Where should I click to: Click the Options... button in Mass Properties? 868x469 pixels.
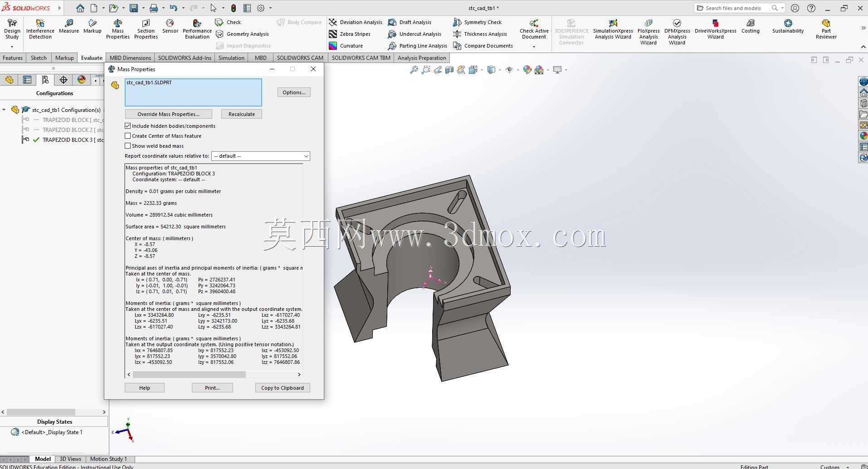coord(294,92)
